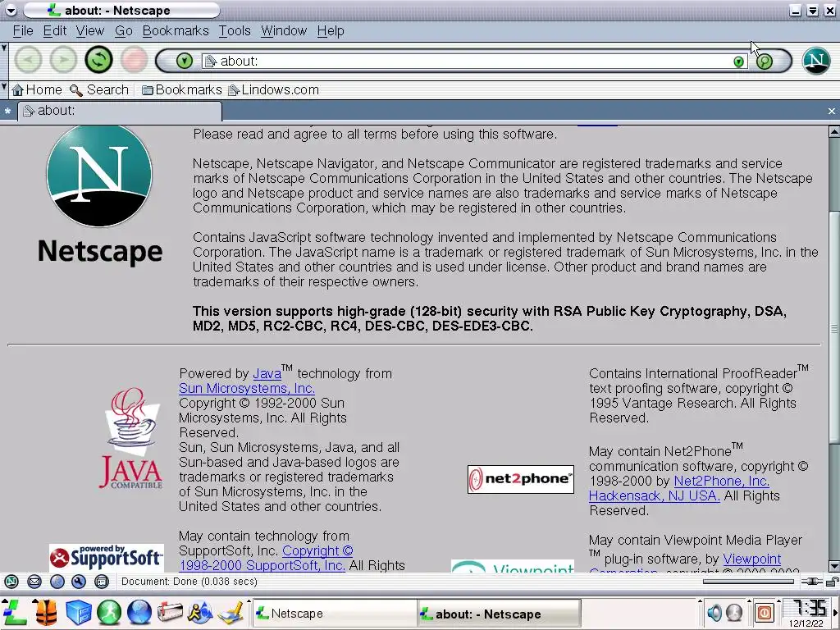Open the Lindows L launch menu on taskbar
Screen dimensions: 840x630
coord(14,612)
